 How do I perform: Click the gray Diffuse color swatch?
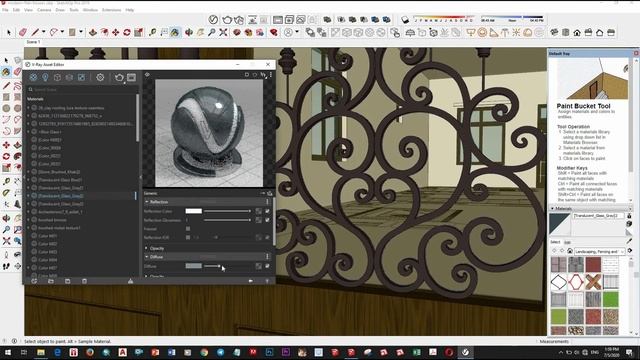pos(193,266)
